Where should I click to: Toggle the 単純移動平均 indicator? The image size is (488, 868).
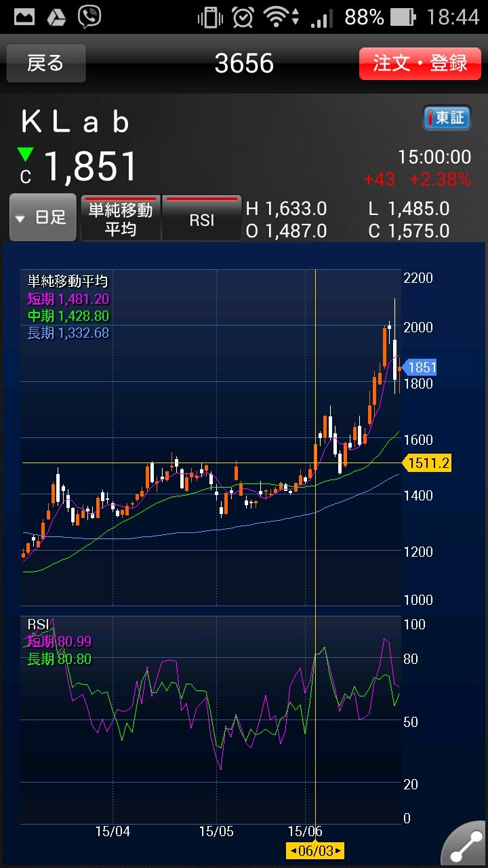(x=121, y=218)
